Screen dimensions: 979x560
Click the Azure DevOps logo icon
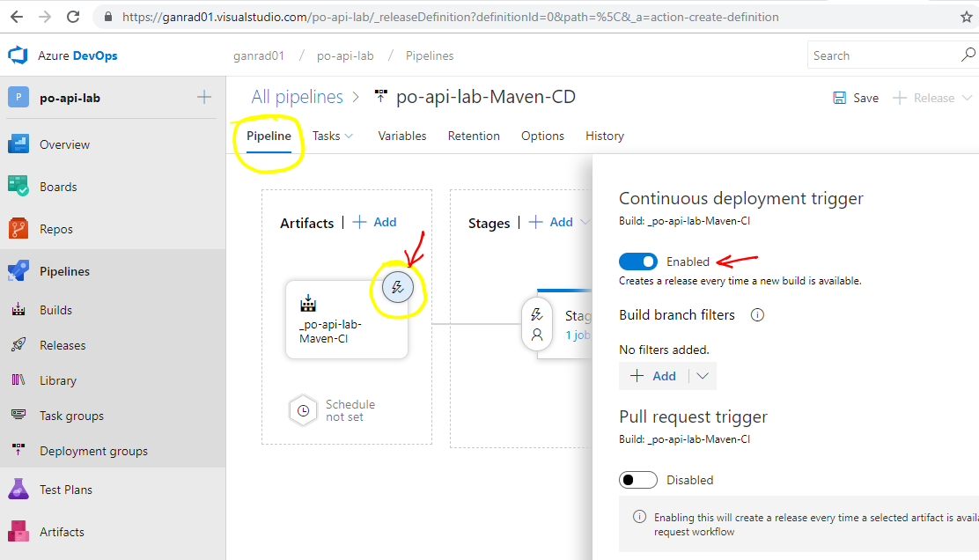18,55
